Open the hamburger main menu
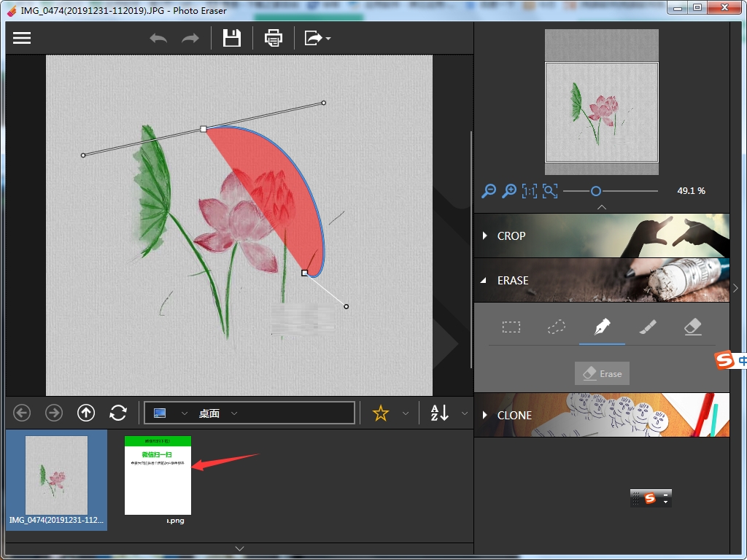Image resolution: width=747 pixels, height=560 pixels. [x=22, y=38]
